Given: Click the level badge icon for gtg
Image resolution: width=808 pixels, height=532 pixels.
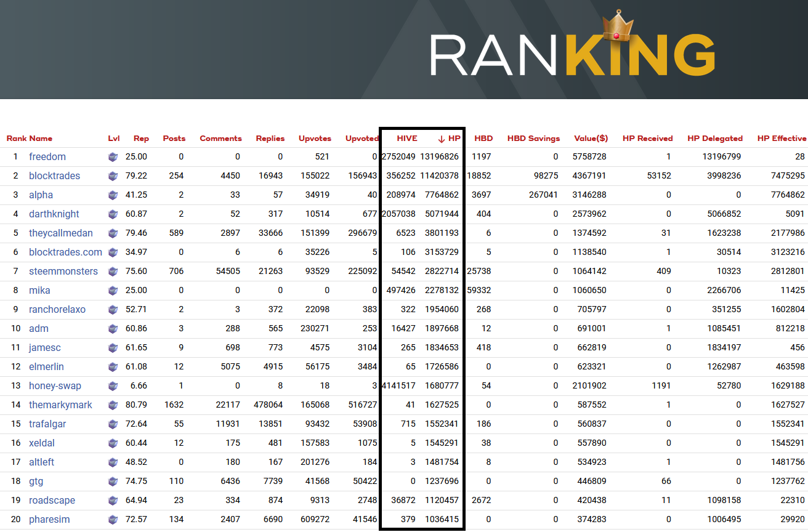Looking at the screenshot, I should tap(113, 482).
